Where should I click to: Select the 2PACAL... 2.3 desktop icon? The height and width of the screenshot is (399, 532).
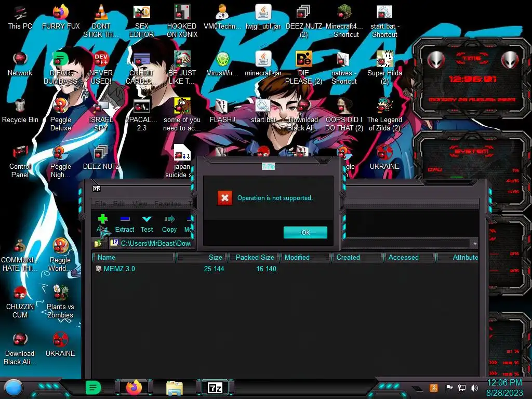pyautogui.click(x=141, y=115)
